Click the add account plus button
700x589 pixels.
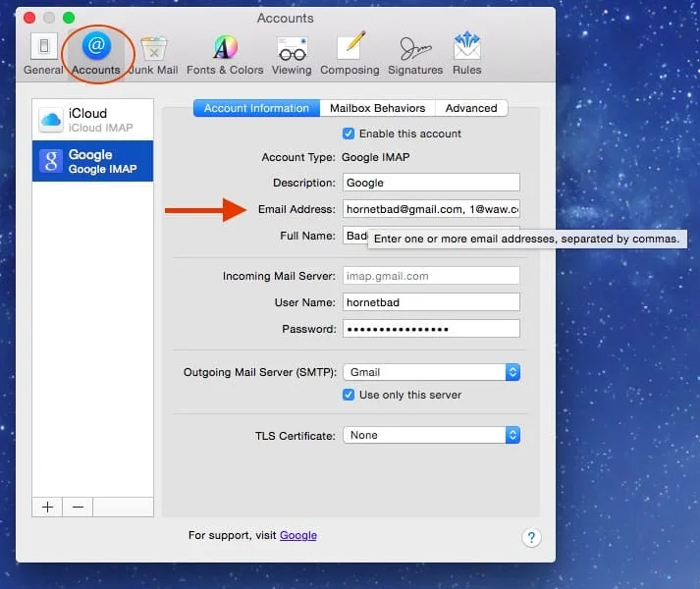(47, 507)
